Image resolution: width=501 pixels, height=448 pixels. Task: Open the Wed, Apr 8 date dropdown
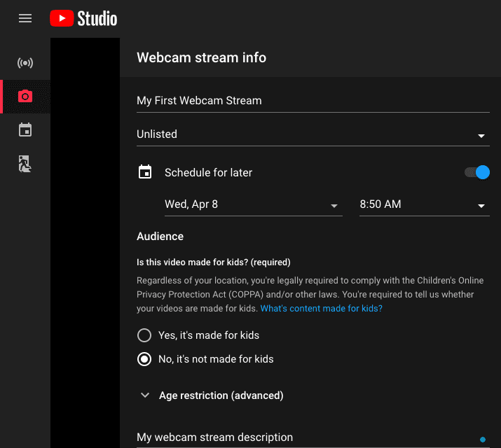click(252, 205)
